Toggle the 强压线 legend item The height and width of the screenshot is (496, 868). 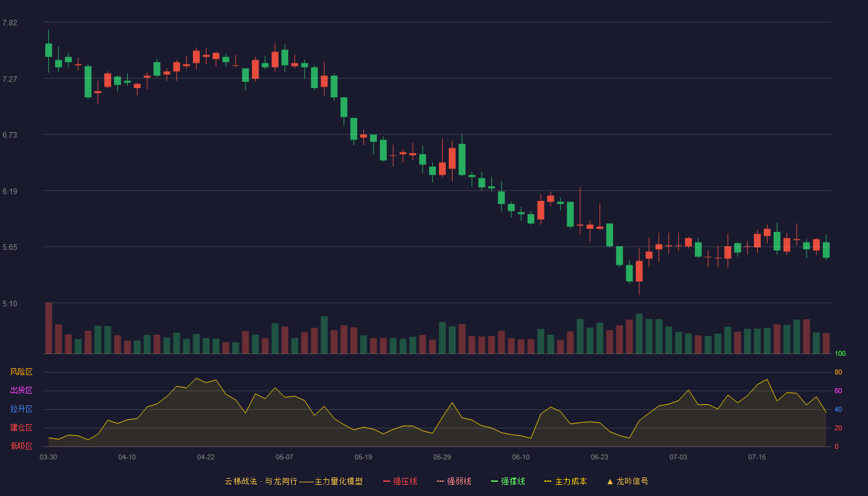(400, 481)
